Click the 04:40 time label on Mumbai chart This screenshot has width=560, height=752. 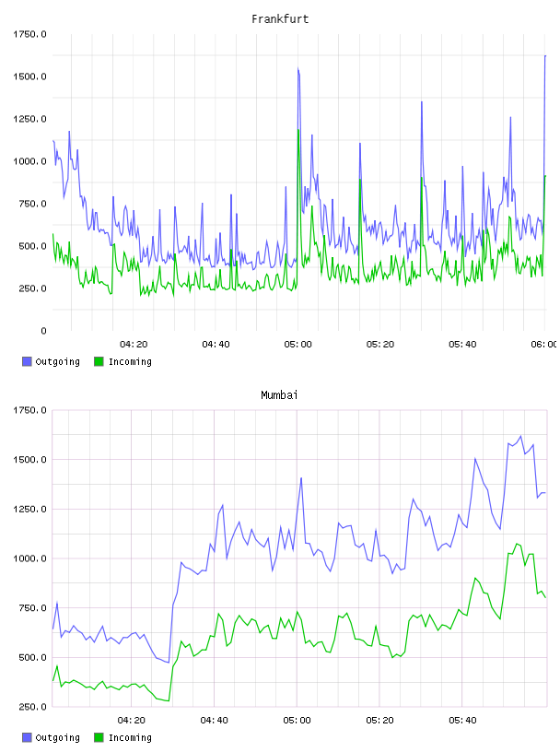[215, 721]
